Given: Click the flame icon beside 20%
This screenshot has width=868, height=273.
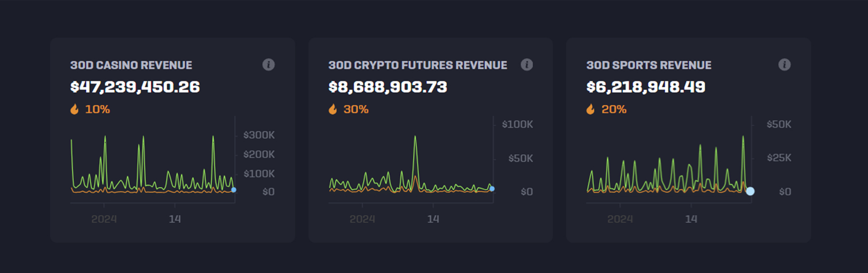Looking at the screenshot, I should pos(591,109).
